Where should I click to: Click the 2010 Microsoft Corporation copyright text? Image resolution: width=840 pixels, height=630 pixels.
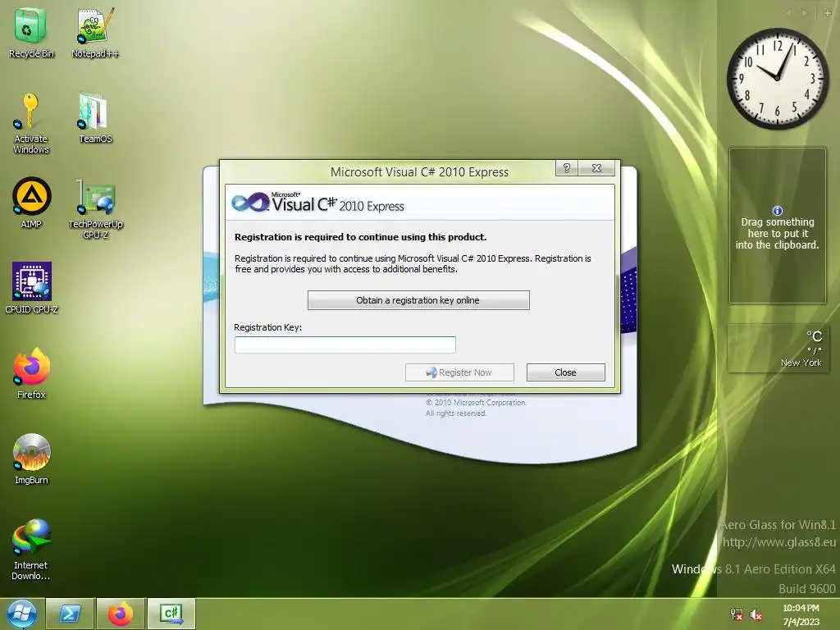click(x=477, y=402)
